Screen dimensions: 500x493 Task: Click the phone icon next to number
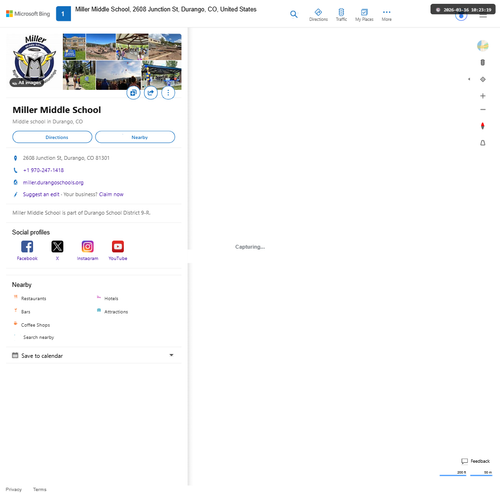[x=15, y=170]
